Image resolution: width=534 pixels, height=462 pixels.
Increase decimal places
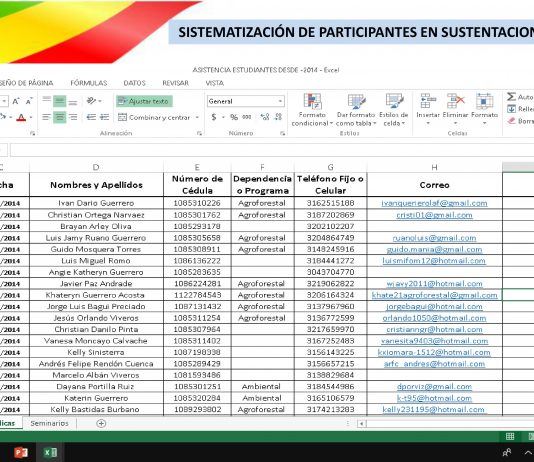pos(265,117)
